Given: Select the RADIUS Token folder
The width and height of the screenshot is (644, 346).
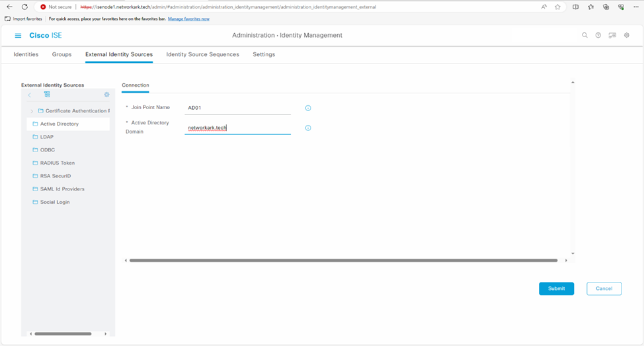Looking at the screenshot, I should (x=57, y=163).
